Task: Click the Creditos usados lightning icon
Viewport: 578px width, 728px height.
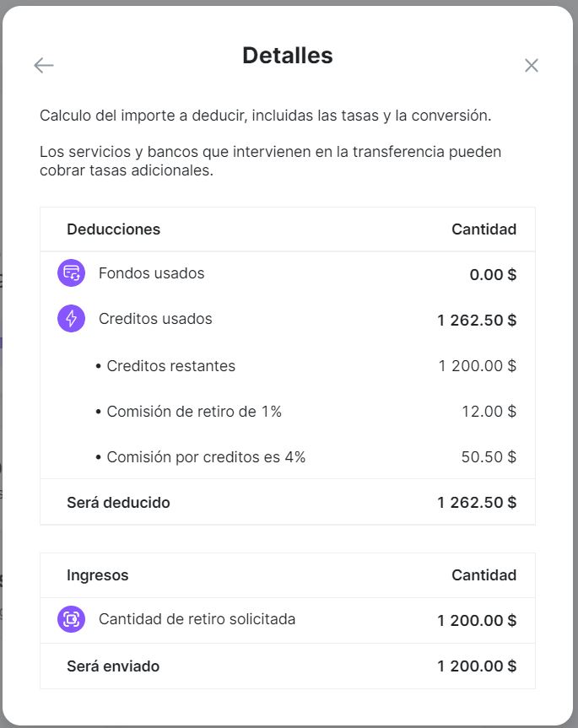Action: pyautogui.click(x=71, y=319)
